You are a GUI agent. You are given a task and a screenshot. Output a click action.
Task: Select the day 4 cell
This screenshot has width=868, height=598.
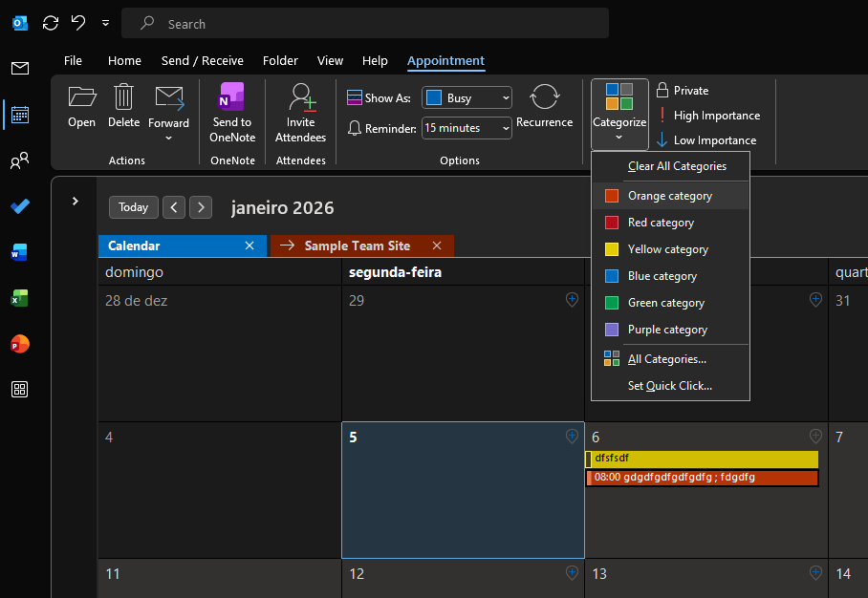[x=220, y=490]
